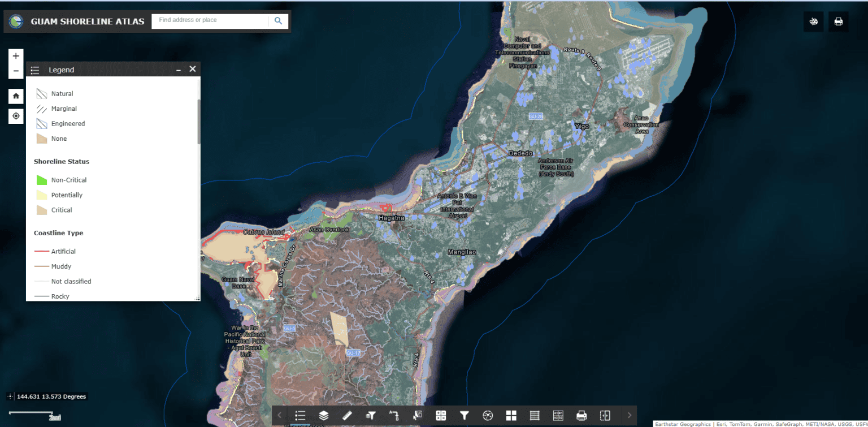Minimize the Legend panel
The image size is (868, 427).
tap(179, 70)
